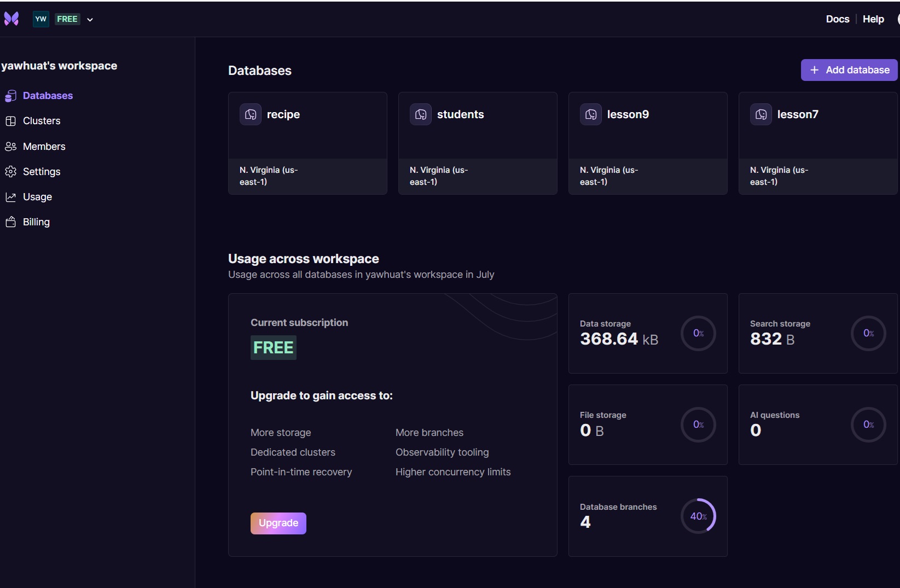The image size is (900, 588).
Task: Open the workspace switcher dropdown chevron
Action: (90, 20)
